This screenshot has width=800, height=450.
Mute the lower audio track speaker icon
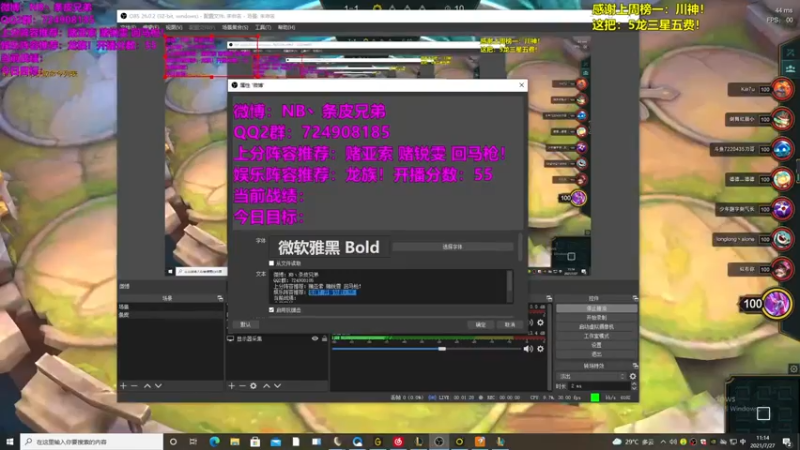point(528,349)
